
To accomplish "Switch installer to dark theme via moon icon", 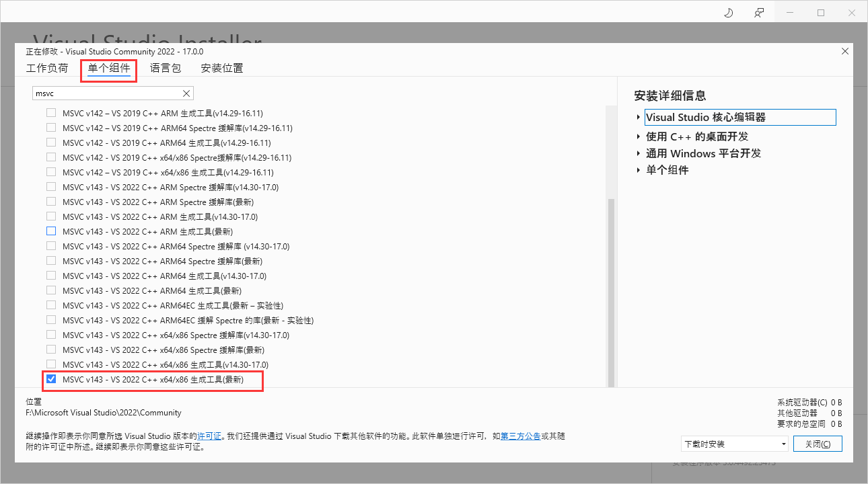I will (728, 12).
